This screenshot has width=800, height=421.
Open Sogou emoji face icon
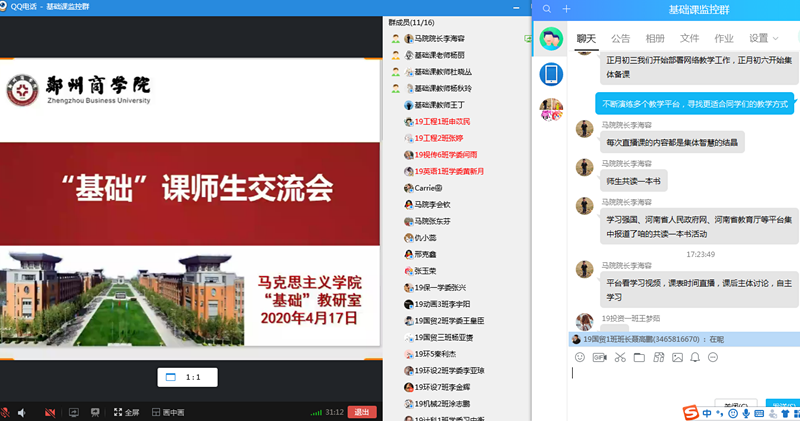pos(733,413)
